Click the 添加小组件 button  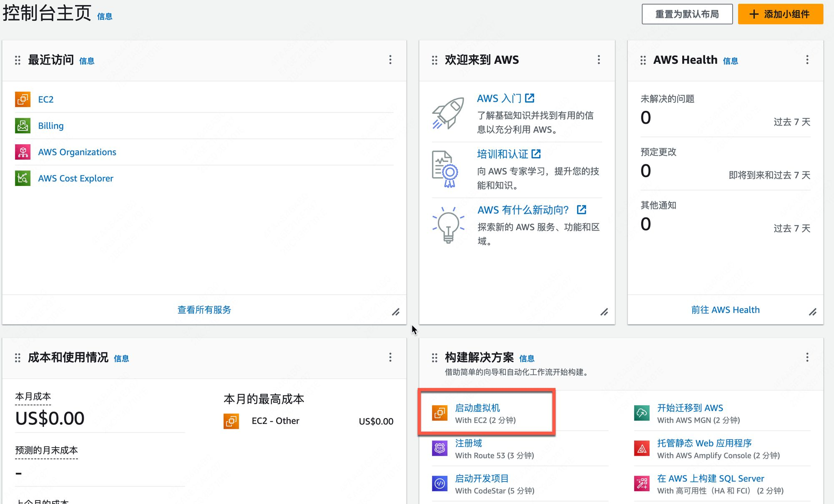coord(780,14)
